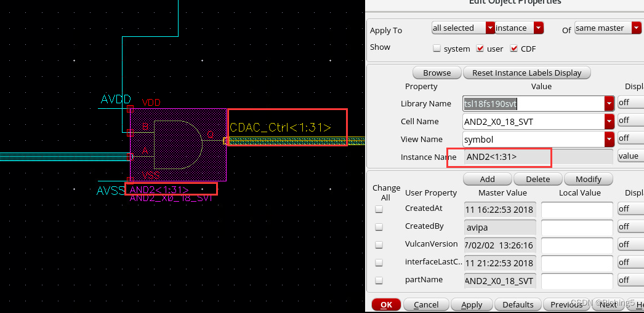Open the 'all selected' apply-to dropdown
Viewport: 644px width, 313px height.
point(490,28)
